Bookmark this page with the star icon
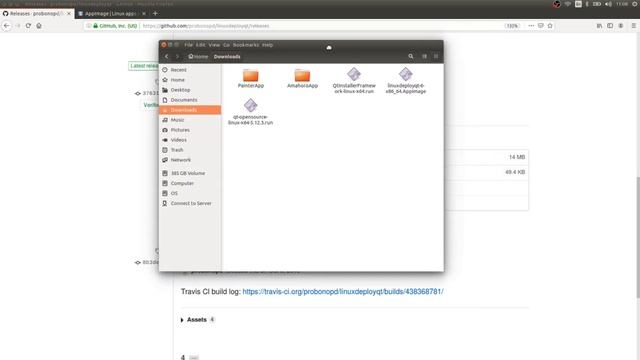640x360 pixels. 550,26
